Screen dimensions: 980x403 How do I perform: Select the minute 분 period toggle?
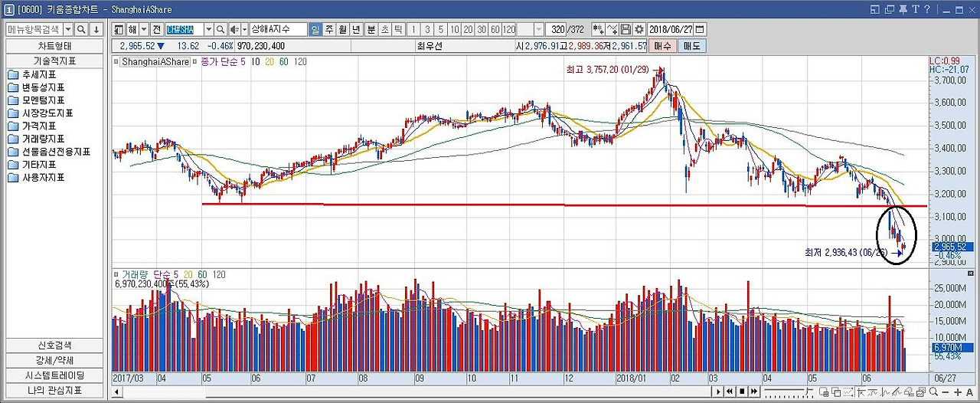coord(371,29)
